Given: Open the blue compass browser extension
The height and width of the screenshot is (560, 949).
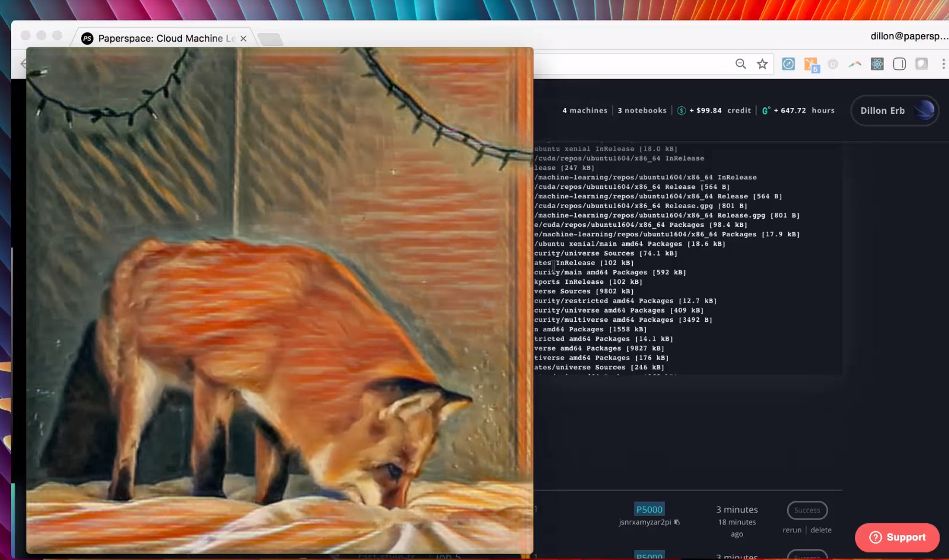Looking at the screenshot, I should point(789,64).
